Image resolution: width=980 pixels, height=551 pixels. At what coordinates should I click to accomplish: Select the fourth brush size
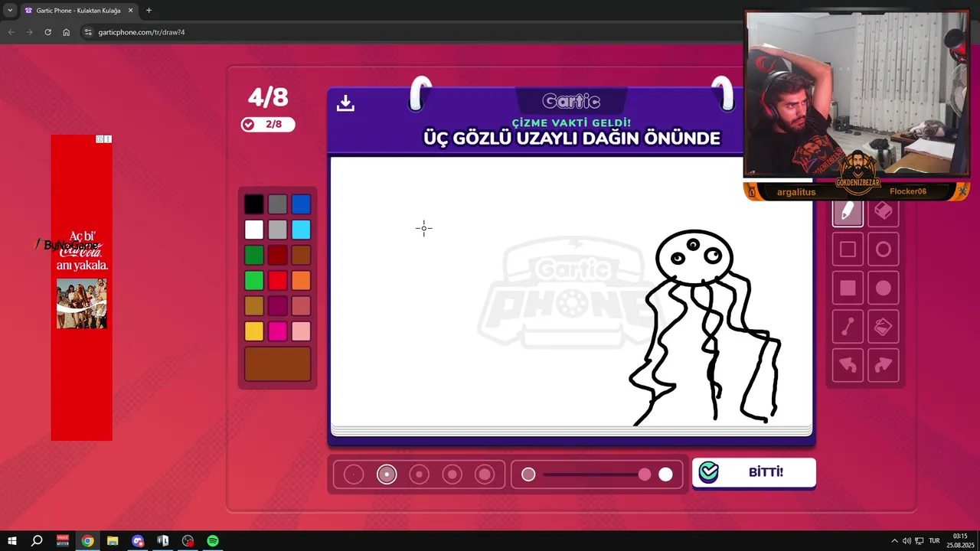pos(452,474)
